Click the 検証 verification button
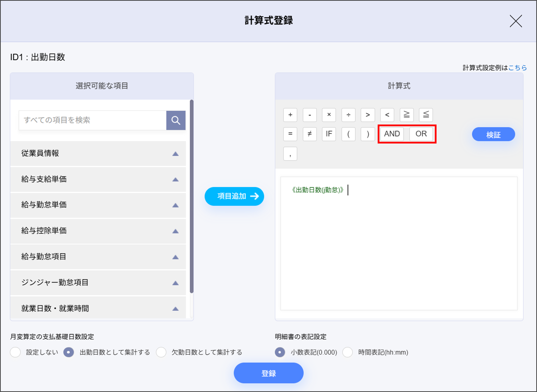 click(x=493, y=134)
